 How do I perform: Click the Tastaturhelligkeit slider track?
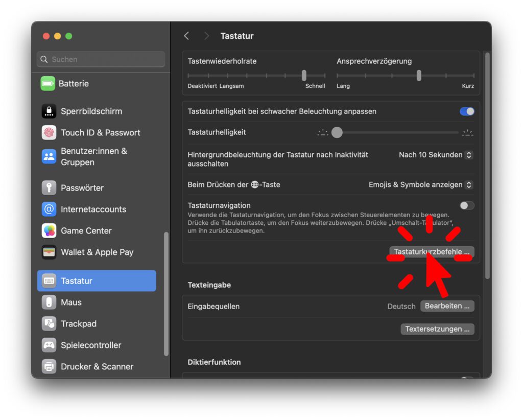(398, 133)
